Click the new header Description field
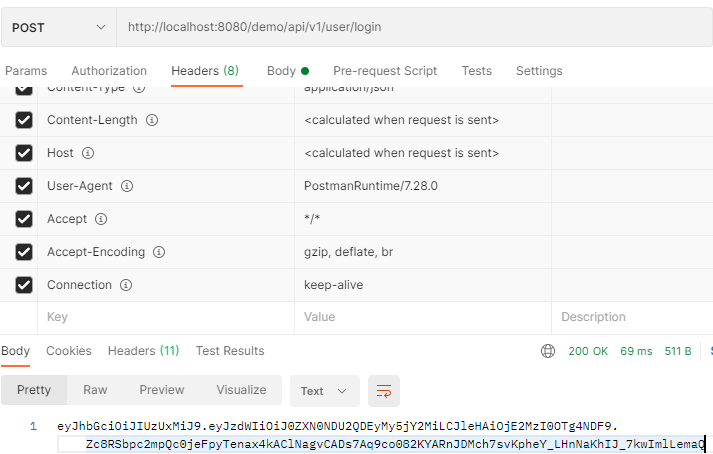The width and height of the screenshot is (713, 454). [633, 317]
